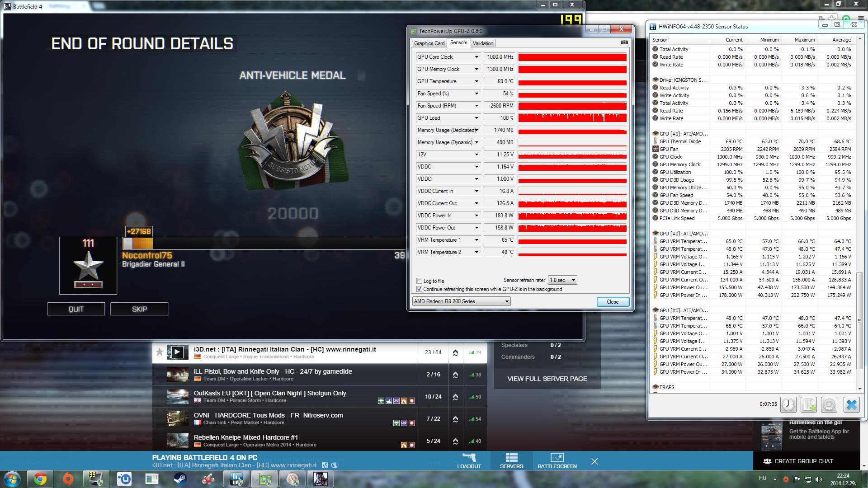Viewport: 868px width, 488px height.
Task: Play video thumbnail of Rinnegati server
Action: point(177,352)
